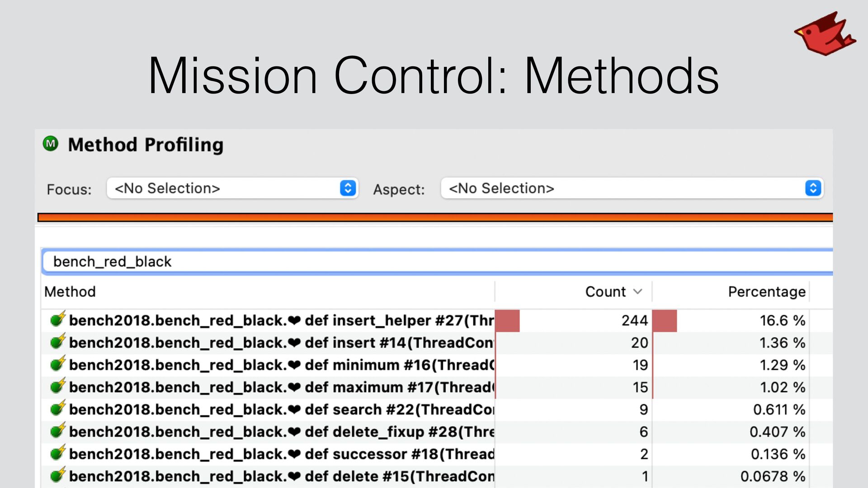Sort by the Method column header

70,291
